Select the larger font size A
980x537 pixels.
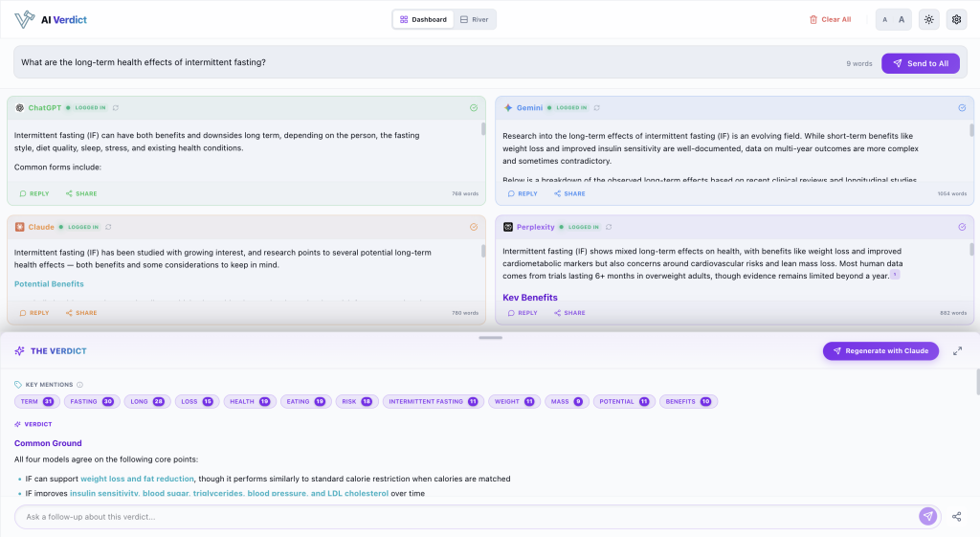[x=902, y=19]
